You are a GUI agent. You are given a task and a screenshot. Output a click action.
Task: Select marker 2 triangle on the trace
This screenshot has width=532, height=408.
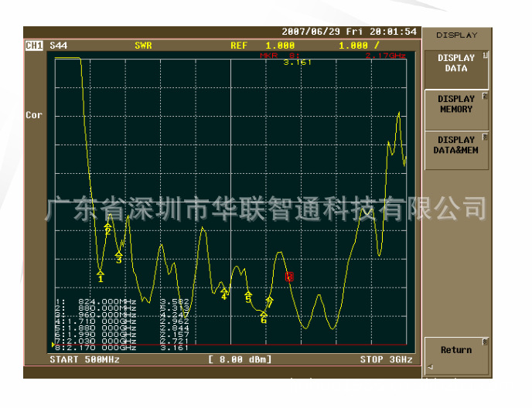tap(108, 228)
